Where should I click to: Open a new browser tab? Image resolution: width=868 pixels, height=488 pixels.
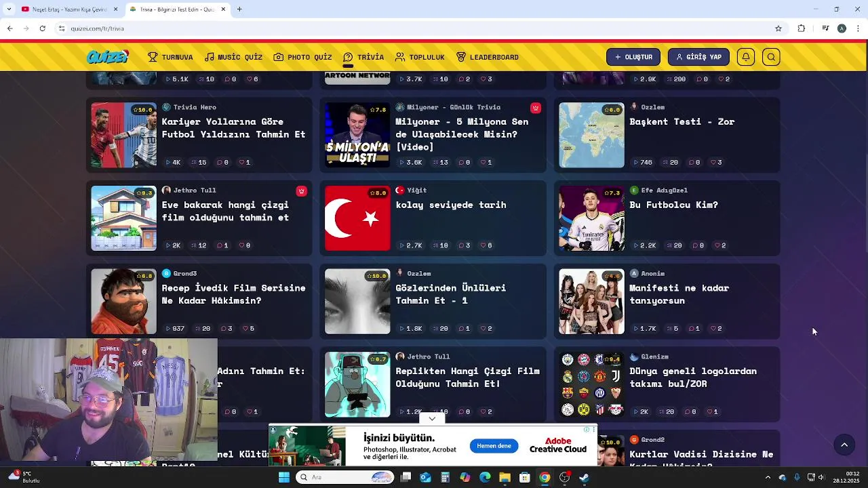tap(239, 9)
